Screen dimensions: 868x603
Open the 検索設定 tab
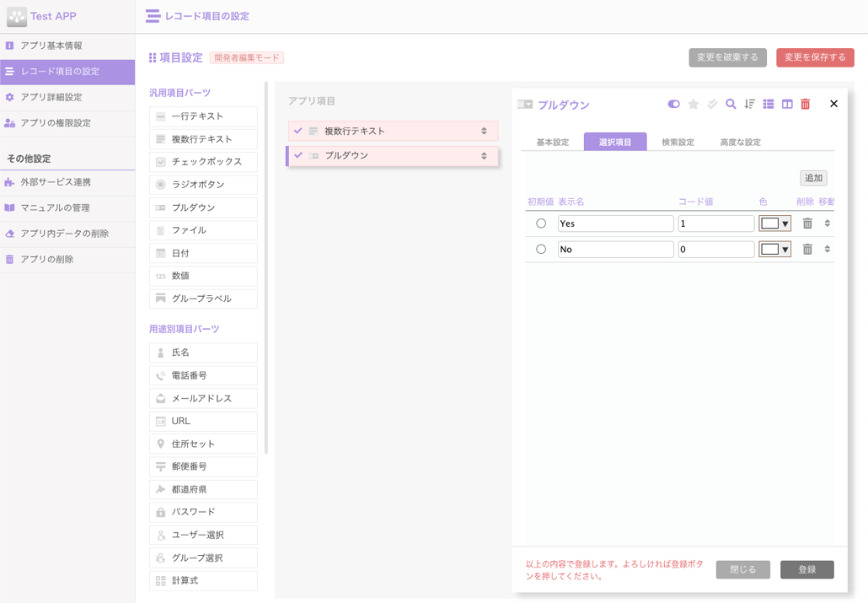click(678, 142)
